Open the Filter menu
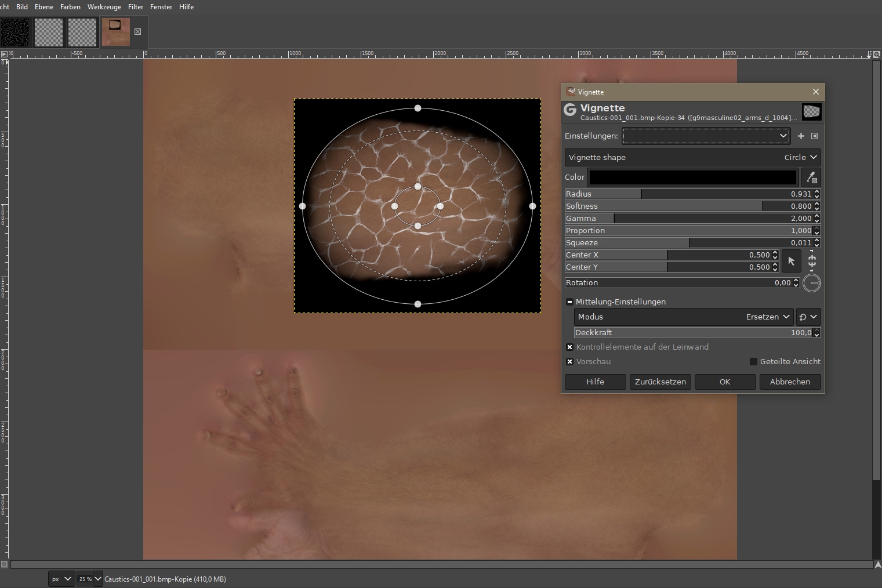The height and width of the screenshot is (588, 882). click(136, 7)
